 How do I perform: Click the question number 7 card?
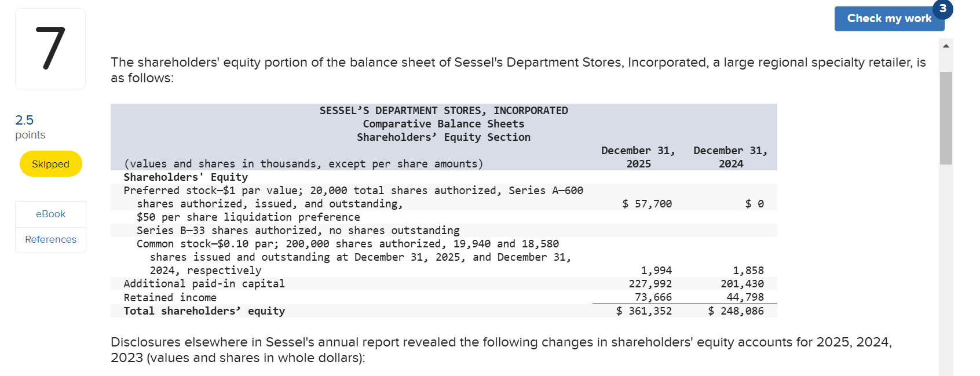tap(50, 48)
